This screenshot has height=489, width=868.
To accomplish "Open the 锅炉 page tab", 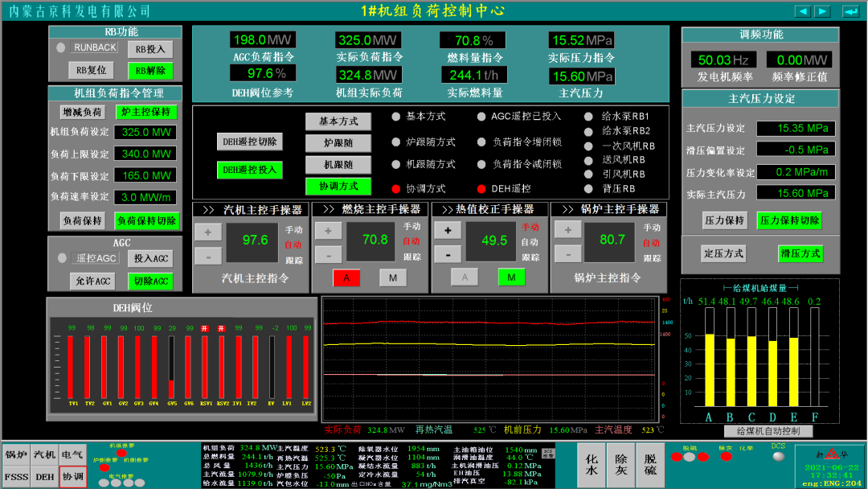I will [x=16, y=455].
